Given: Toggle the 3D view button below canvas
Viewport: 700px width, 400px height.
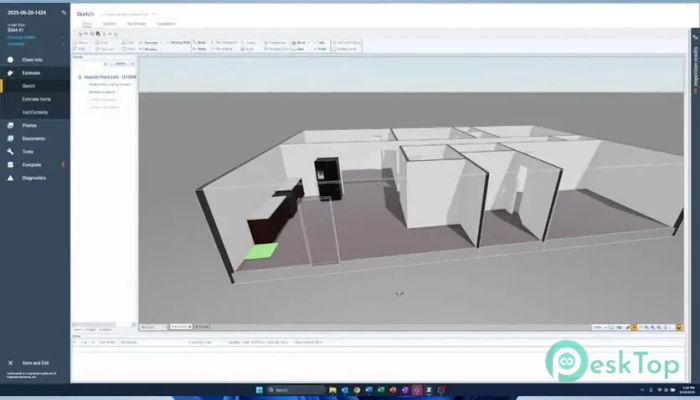Looking at the screenshot, I should 202,327.
